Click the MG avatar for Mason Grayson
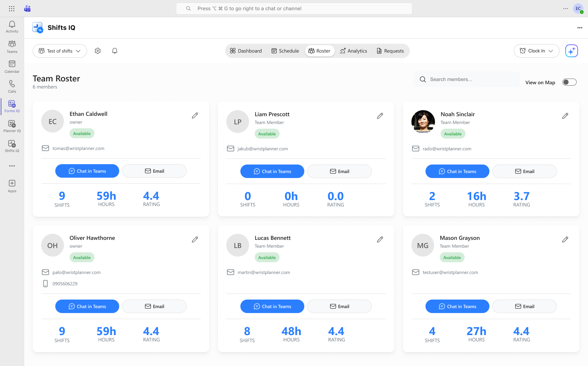Viewport: 588px width, 366px height. (x=423, y=246)
